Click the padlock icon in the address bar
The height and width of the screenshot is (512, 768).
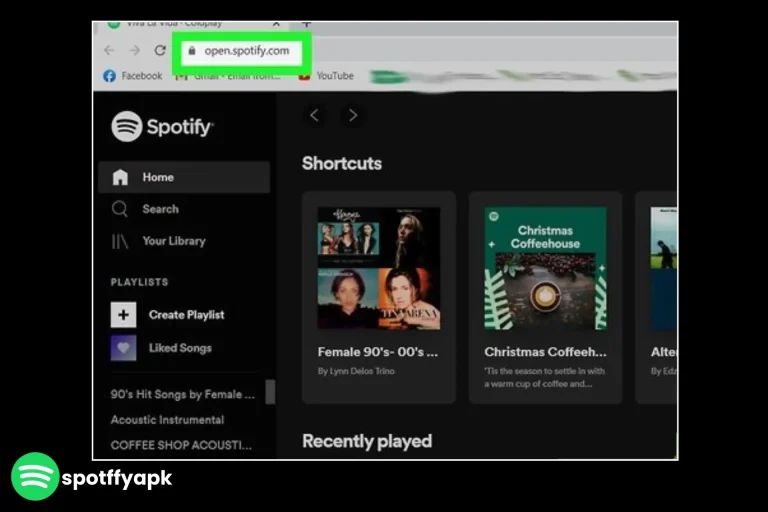click(192, 50)
